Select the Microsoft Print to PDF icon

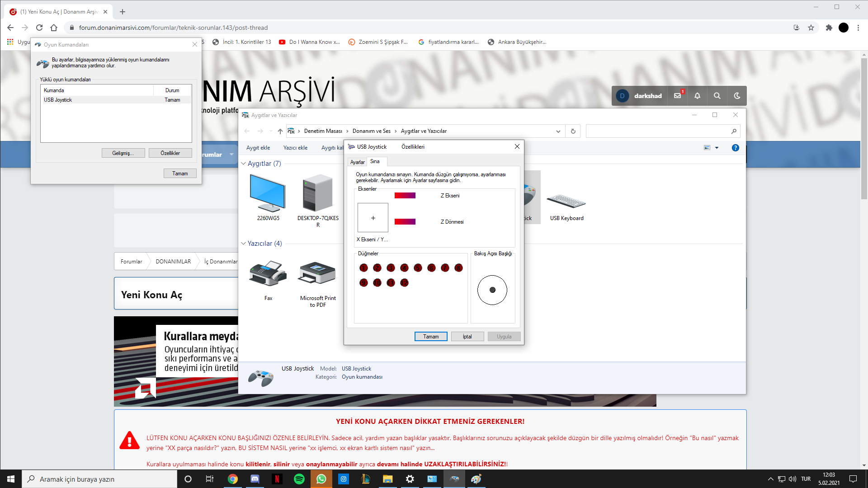click(x=317, y=274)
